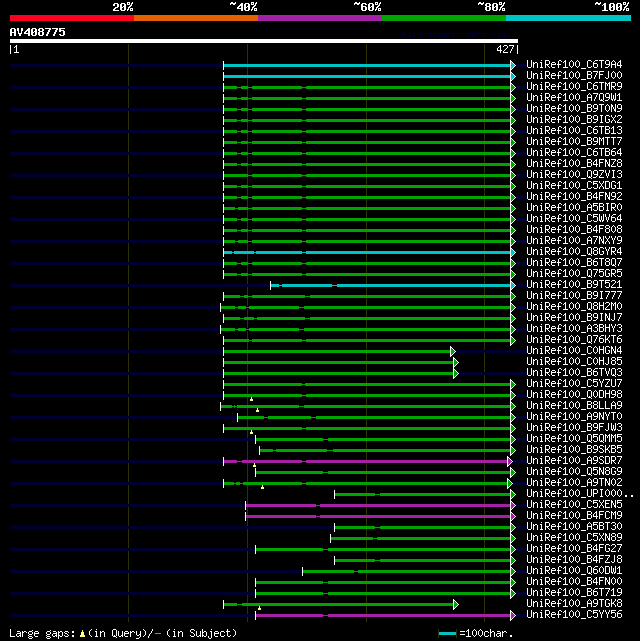Select the UniRef100_B4FZJ8 label
640x641 pixels.
point(574,560)
